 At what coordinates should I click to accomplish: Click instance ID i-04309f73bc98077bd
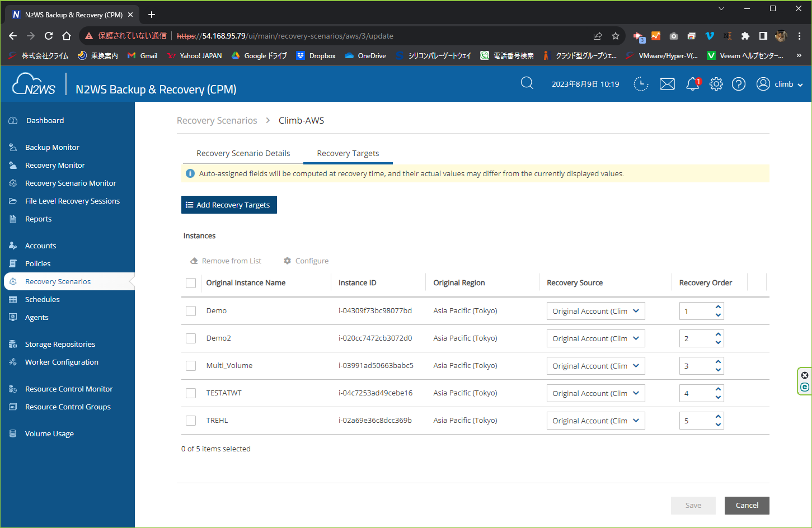pos(375,310)
